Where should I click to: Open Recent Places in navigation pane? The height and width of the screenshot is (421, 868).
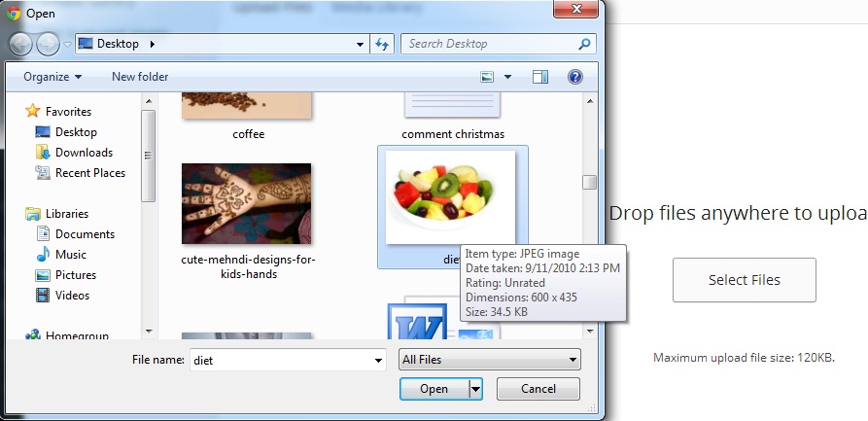pyautogui.click(x=90, y=173)
